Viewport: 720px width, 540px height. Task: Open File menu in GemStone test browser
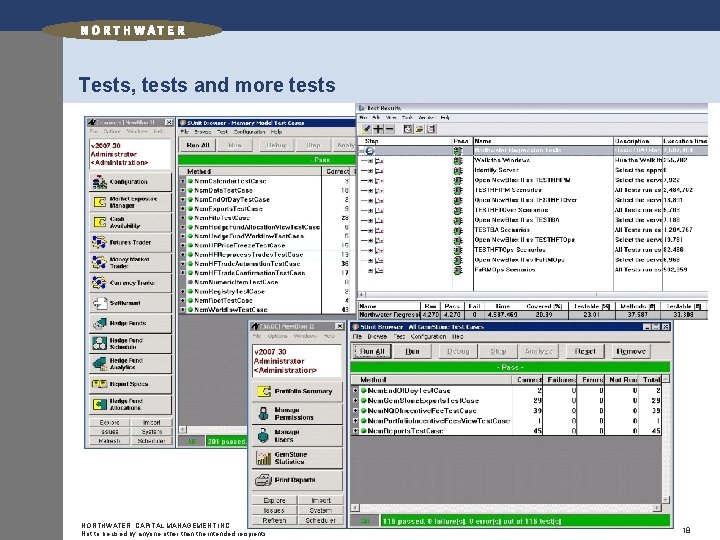(x=357, y=337)
